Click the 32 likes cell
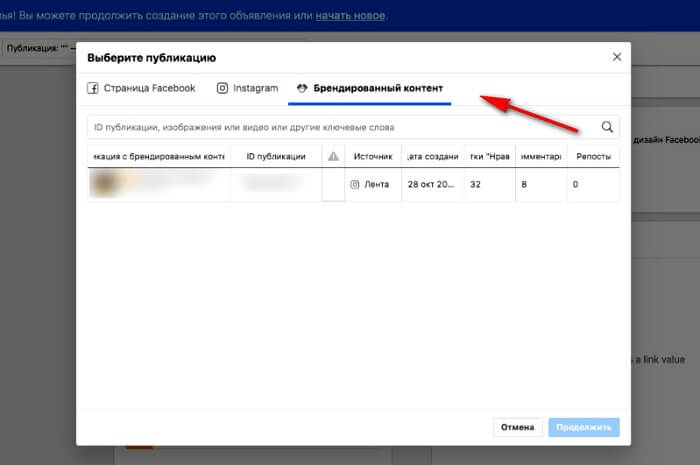This screenshot has width=700, height=465. [x=476, y=185]
